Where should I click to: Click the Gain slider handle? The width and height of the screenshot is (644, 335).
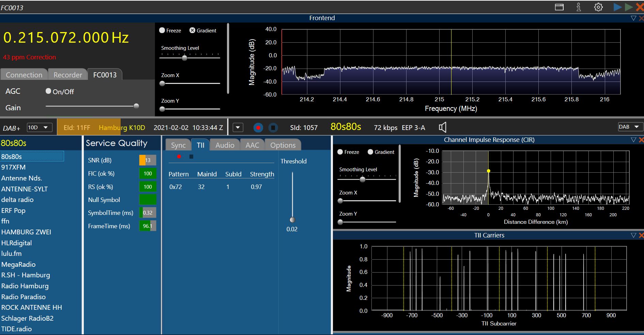(x=136, y=106)
